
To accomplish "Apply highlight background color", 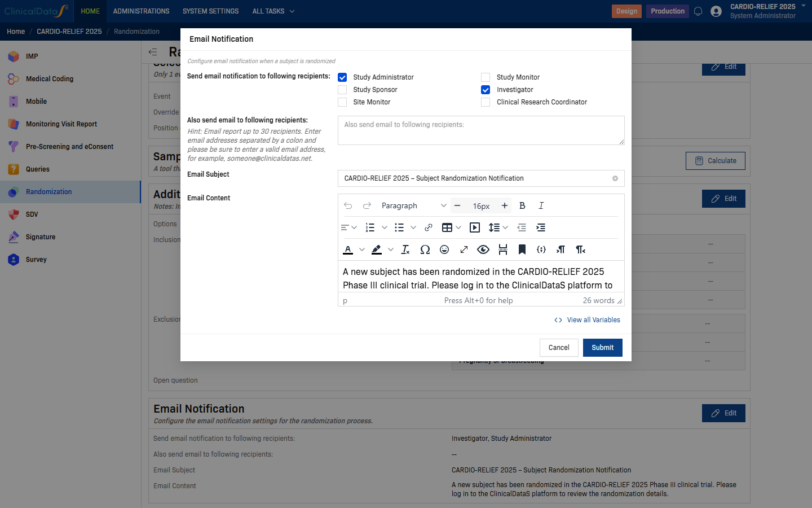I will point(377,249).
